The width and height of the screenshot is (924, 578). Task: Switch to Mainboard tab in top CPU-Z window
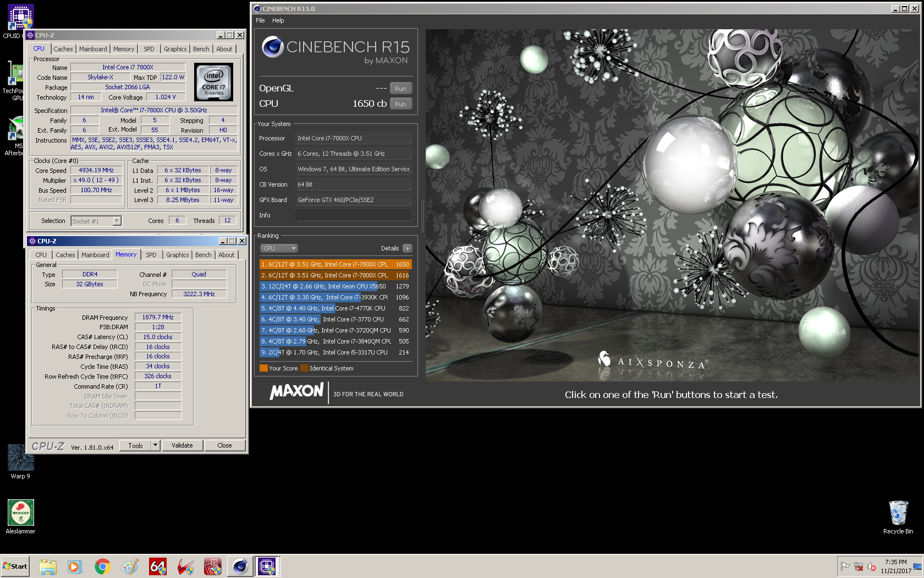click(x=93, y=49)
